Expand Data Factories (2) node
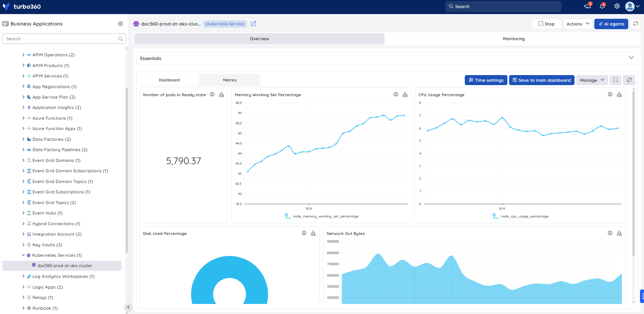Screen dimensions: 644x314 pos(23,139)
